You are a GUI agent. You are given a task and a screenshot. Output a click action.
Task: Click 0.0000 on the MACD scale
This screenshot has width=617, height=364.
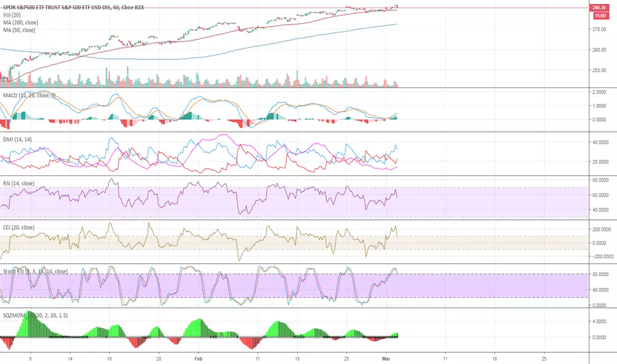point(599,120)
